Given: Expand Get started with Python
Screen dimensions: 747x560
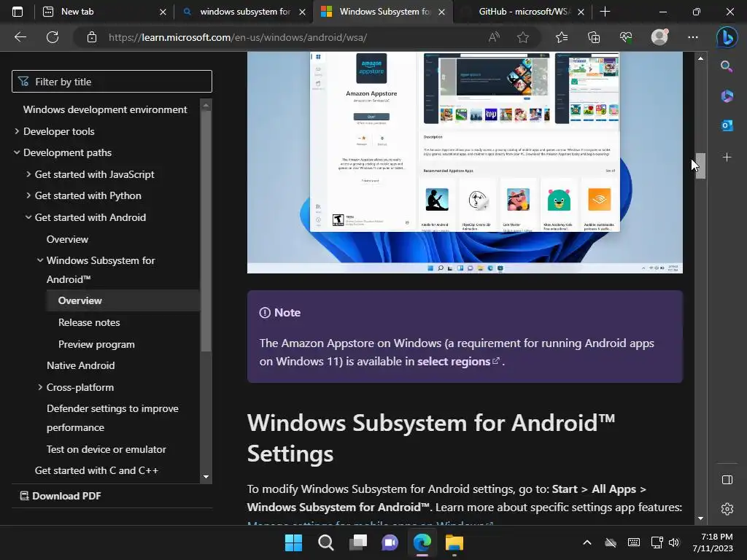Looking at the screenshot, I should pos(28,195).
